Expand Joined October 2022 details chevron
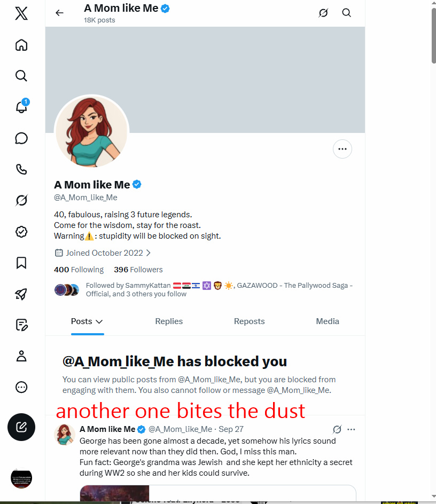This screenshot has height=504, width=436. [x=149, y=253]
